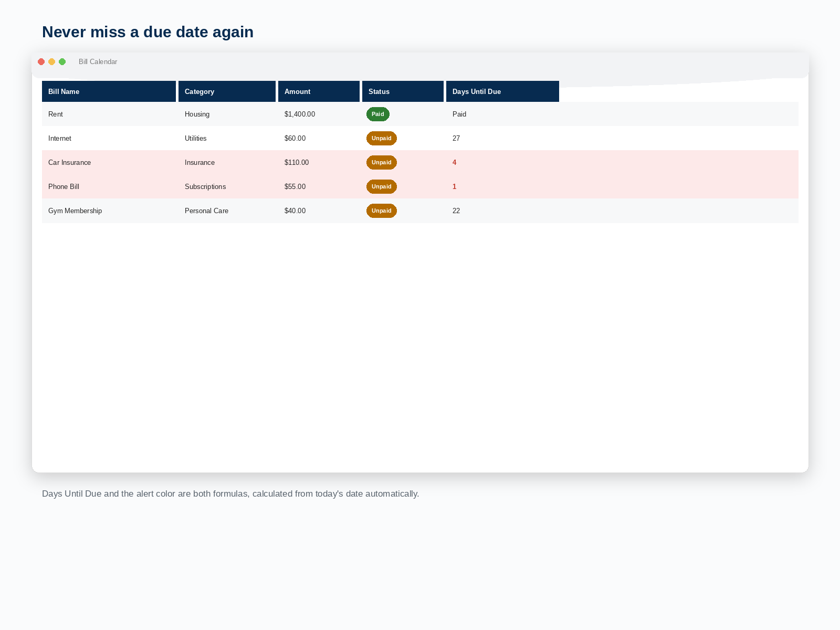The width and height of the screenshot is (840, 630).
Task: Click the Paid text in Days Until Due
Action: click(459, 114)
